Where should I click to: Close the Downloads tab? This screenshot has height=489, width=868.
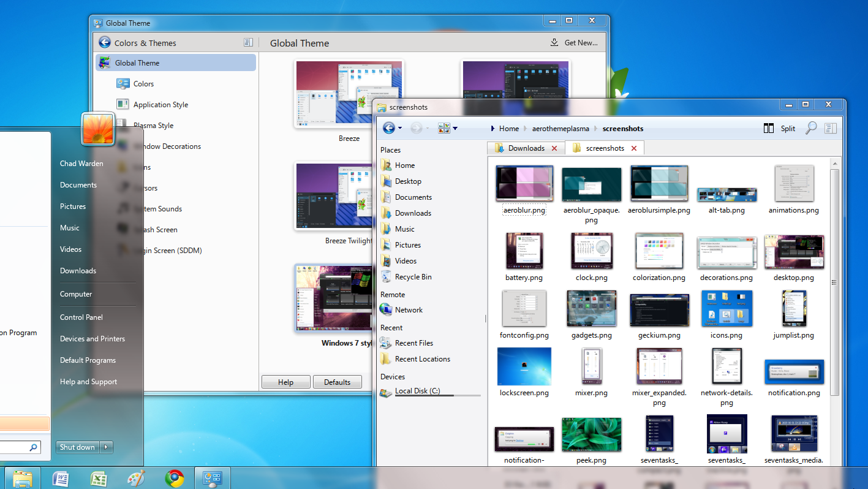tap(554, 148)
